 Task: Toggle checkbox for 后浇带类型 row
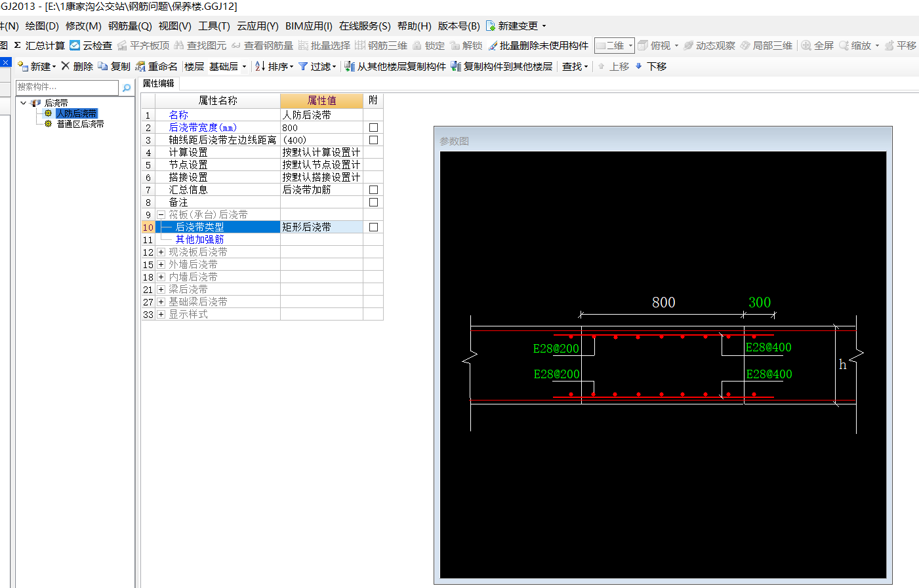tap(373, 227)
